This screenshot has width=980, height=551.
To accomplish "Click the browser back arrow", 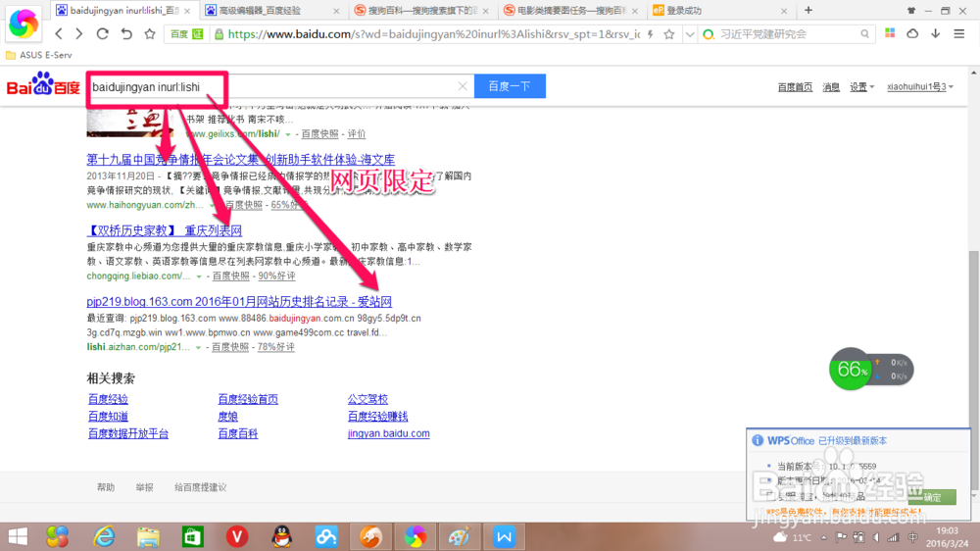I will click(59, 33).
